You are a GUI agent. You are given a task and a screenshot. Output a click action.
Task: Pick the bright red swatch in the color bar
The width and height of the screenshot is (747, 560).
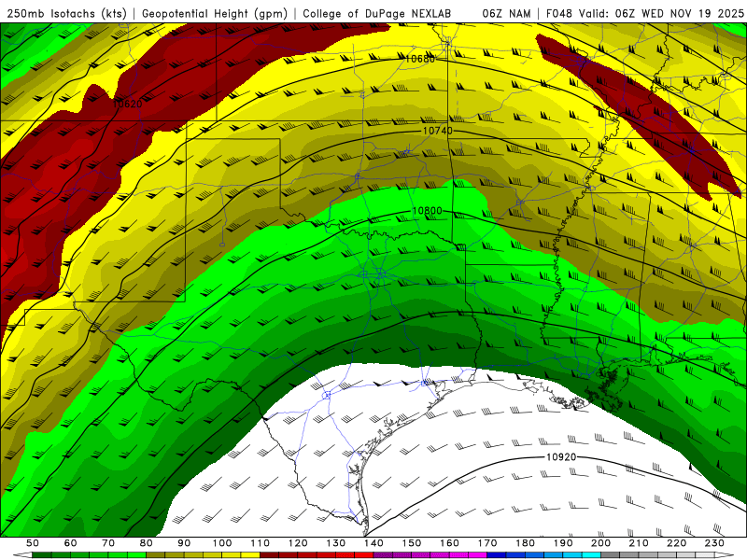click(364, 555)
